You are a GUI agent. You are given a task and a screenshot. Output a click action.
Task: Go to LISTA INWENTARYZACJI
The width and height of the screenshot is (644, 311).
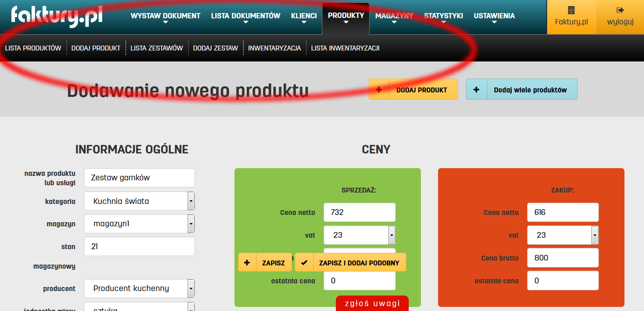coord(345,48)
